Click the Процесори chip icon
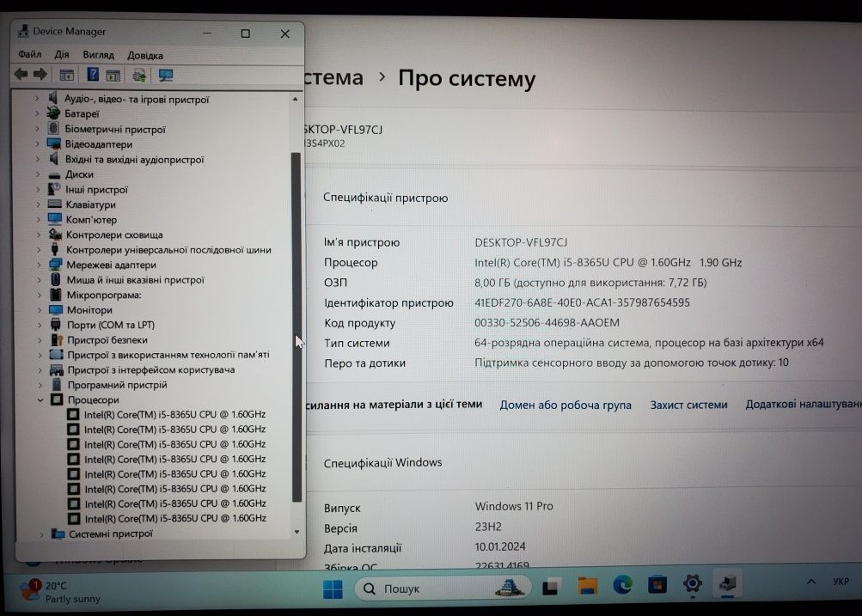 tap(57, 399)
